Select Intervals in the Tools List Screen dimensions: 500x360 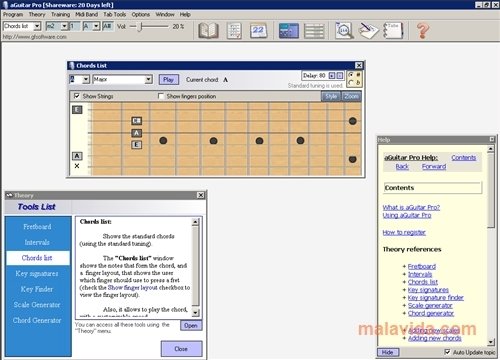coord(37,242)
